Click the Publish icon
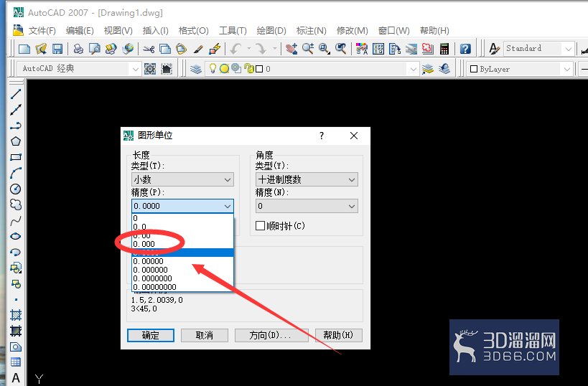Image resolution: width=588 pixels, height=386 pixels. 111,49
